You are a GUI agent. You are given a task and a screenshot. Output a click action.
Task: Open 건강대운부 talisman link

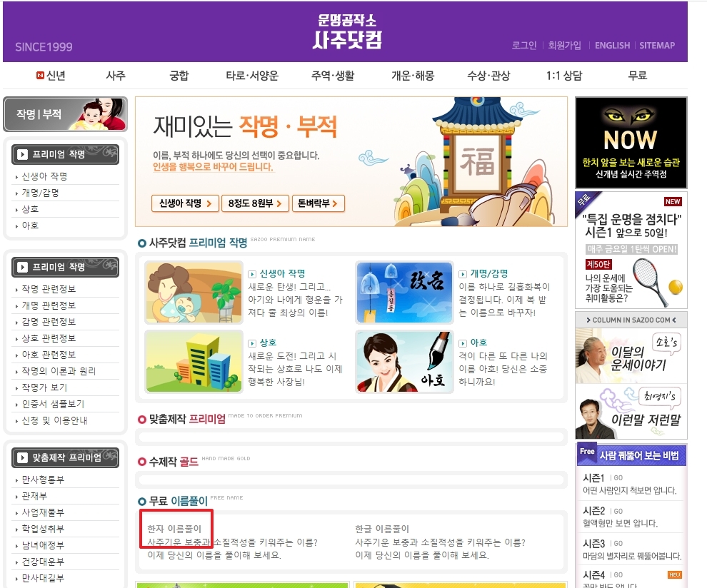pyautogui.click(x=44, y=562)
